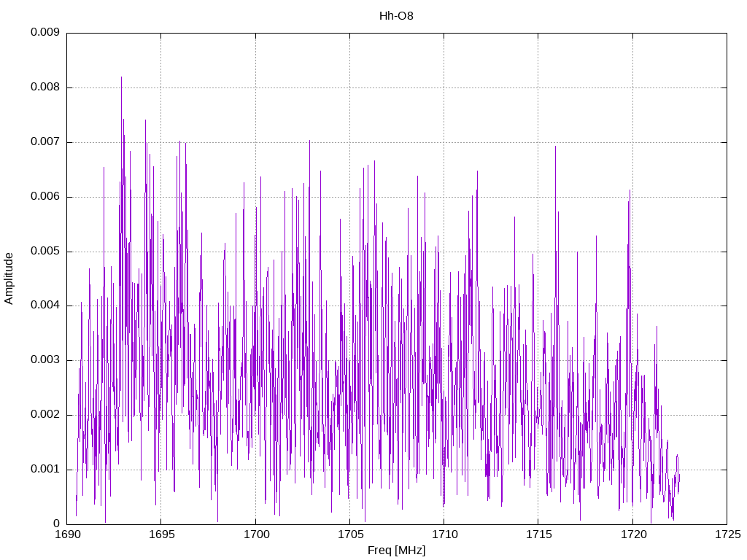Viewport: 747px width, 560px height.
Task: Click y-axis tick value 0.009
Action: (45, 32)
